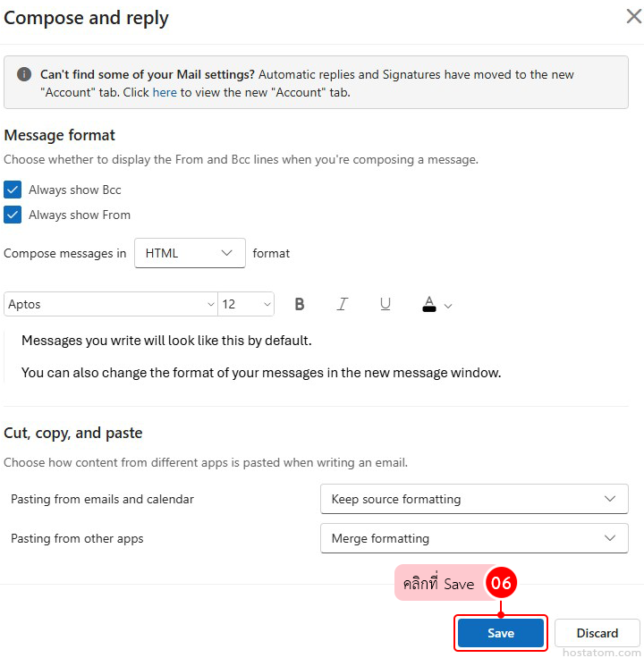Image resolution: width=644 pixels, height=658 pixels.
Task: Click the 'Message format' heading
Action: coord(59,135)
